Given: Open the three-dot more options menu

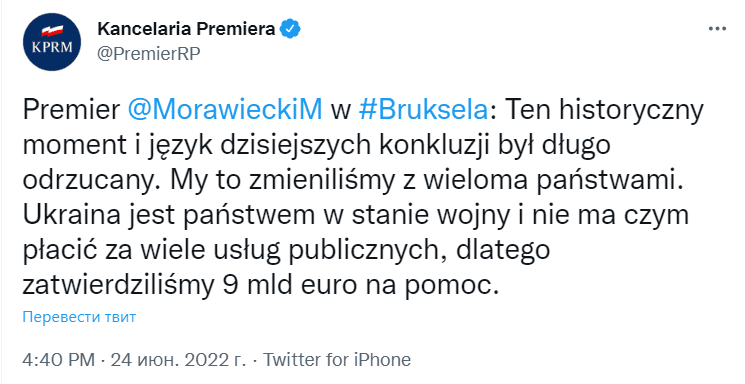Looking at the screenshot, I should coord(717,29).
